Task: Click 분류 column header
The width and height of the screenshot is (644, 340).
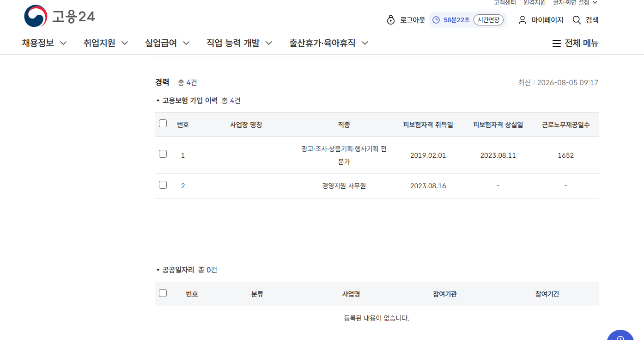Action: pyautogui.click(x=257, y=294)
